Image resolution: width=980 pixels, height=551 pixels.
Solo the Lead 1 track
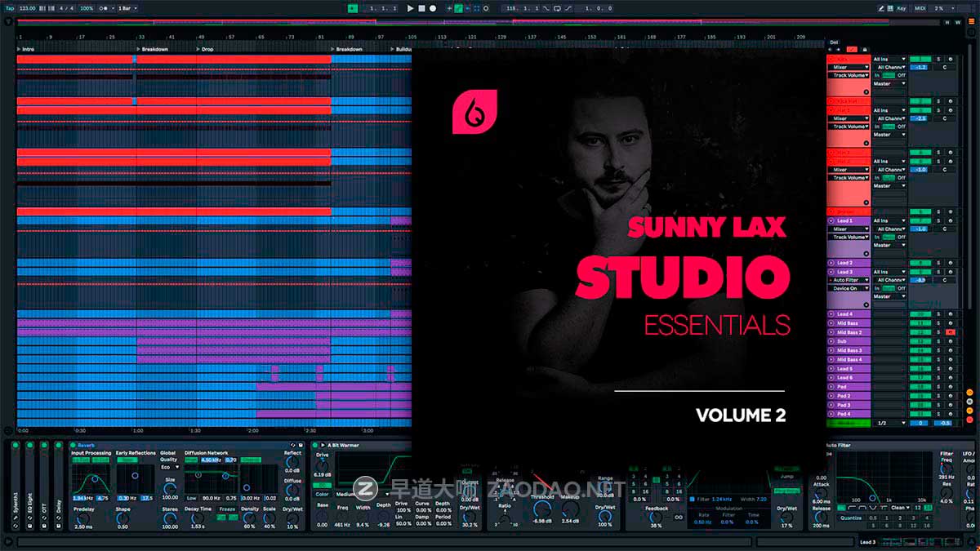[x=938, y=220]
